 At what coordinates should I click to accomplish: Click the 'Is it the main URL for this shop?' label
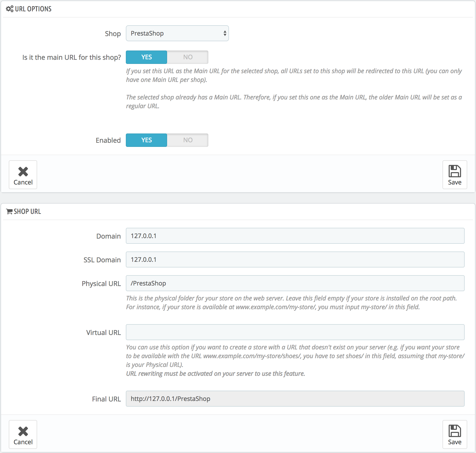[71, 57]
